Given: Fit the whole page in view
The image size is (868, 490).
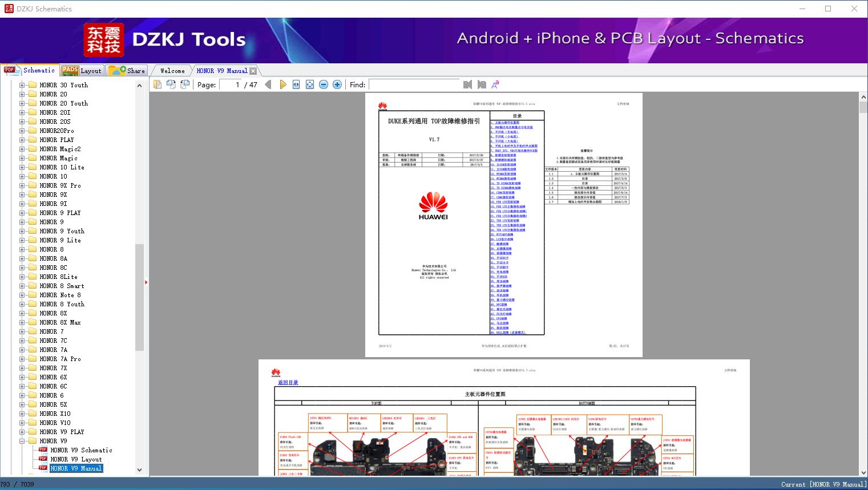Looking at the screenshot, I should tap(310, 84).
